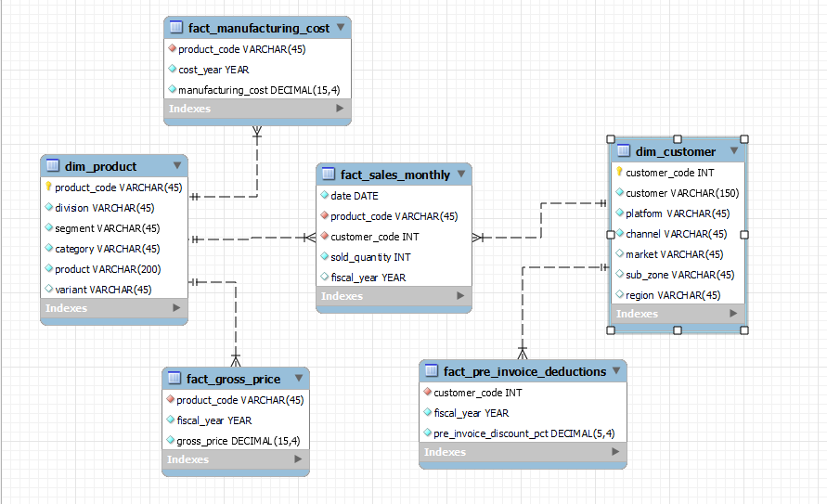Click the top-left resize handle of dim_customer

(611, 139)
